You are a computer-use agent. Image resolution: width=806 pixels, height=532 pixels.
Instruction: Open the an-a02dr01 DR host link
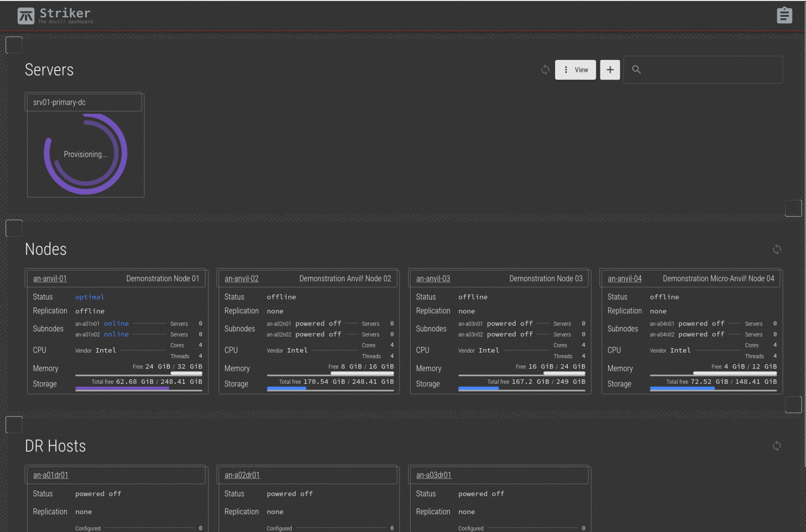click(242, 475)
